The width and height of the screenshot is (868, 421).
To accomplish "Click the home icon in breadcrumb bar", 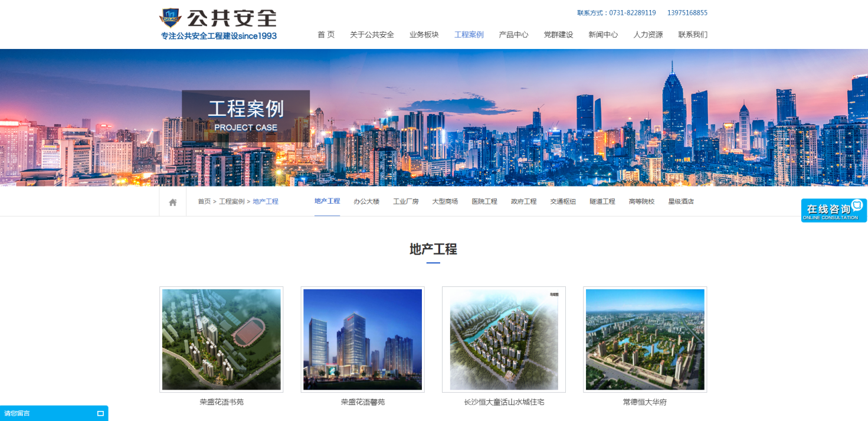I will [x=173, y=202].
